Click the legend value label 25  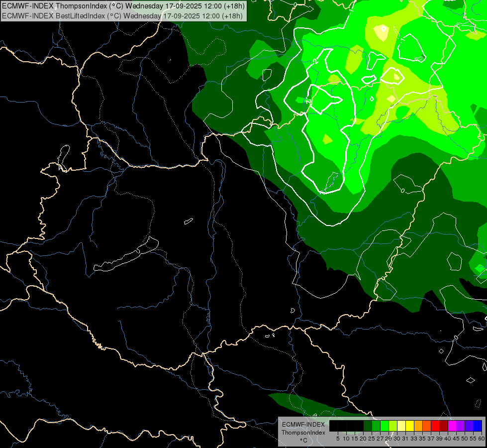tap(372, 439)
